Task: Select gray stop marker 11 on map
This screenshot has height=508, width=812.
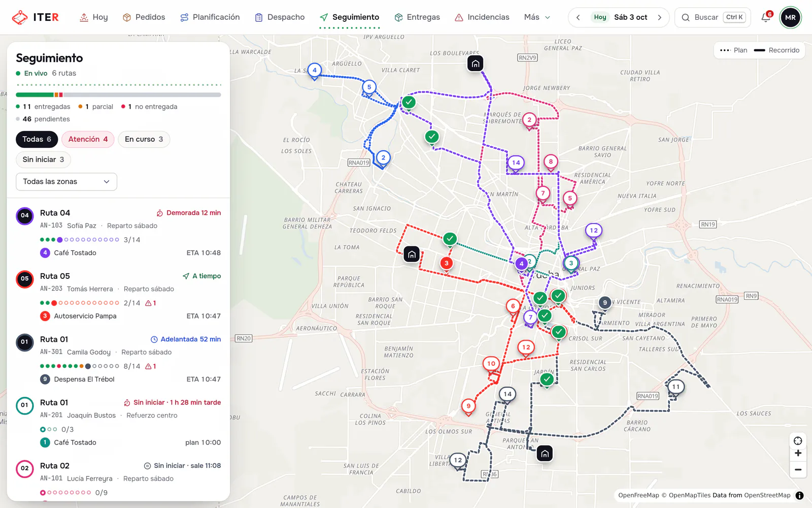Action: [675, 388]
